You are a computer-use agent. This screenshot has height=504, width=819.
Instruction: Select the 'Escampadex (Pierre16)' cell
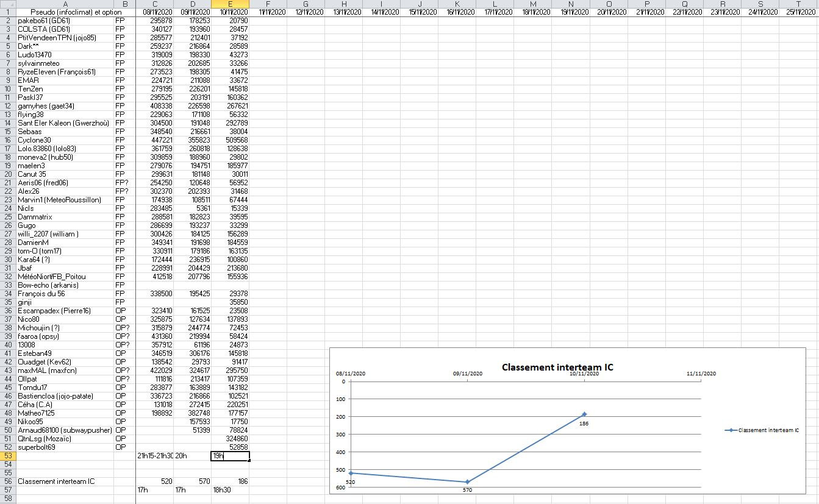(x=64, y=310)
